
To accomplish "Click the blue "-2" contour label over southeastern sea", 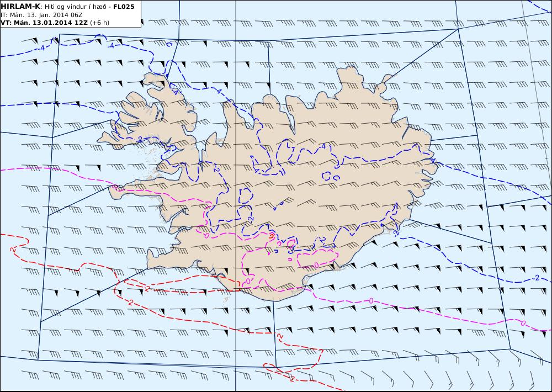I will (535, 278).
